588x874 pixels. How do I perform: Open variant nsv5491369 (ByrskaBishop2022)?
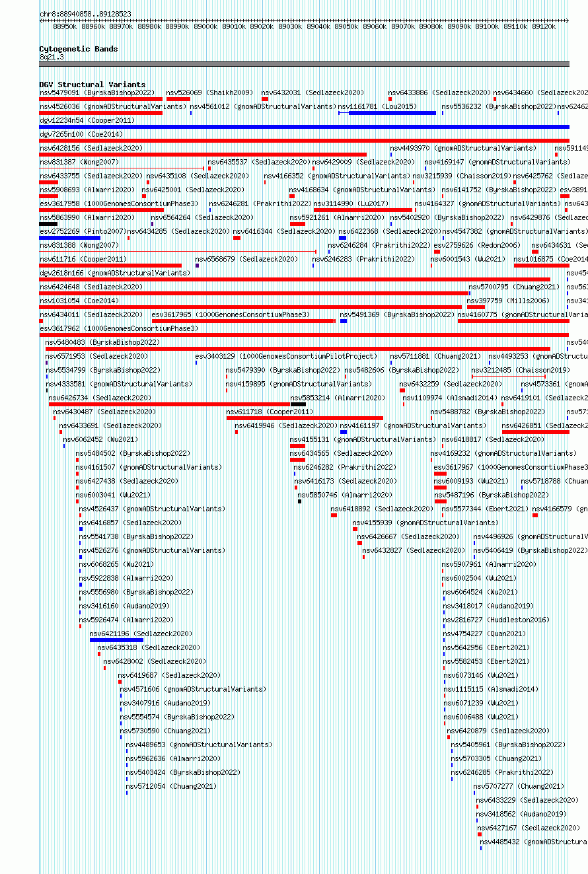(x=398, y=315)
